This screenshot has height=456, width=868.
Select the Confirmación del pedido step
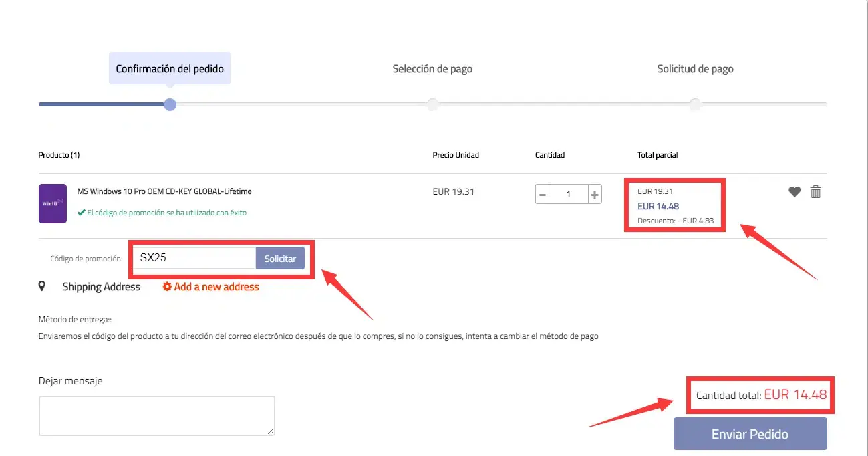pos(170,68)
